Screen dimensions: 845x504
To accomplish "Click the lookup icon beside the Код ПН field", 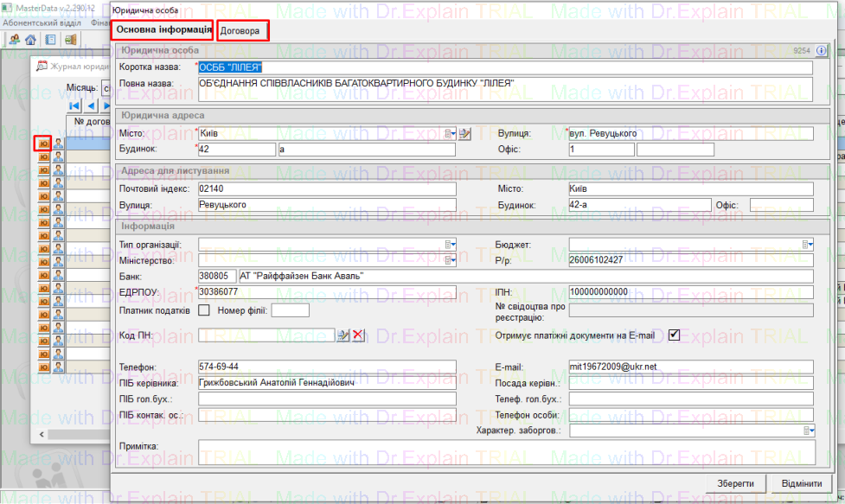I will coord(343,335).
